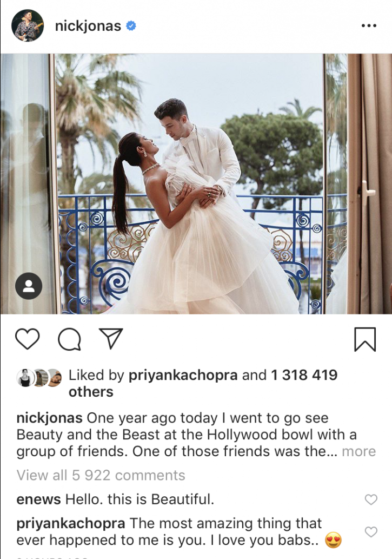The height and width of the screenshot is (559, 392).
Task: Expand the caption with the more link
Action: (x=359, y=451)
